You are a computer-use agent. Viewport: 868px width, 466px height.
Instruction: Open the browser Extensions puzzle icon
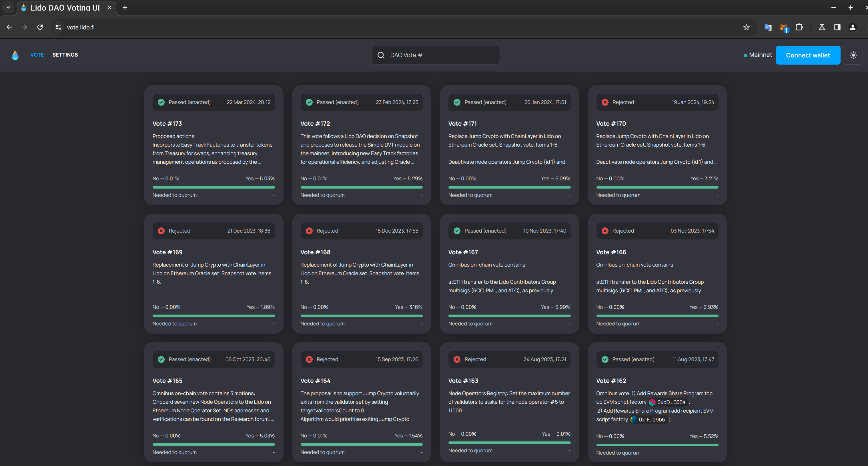pos(799,27)
